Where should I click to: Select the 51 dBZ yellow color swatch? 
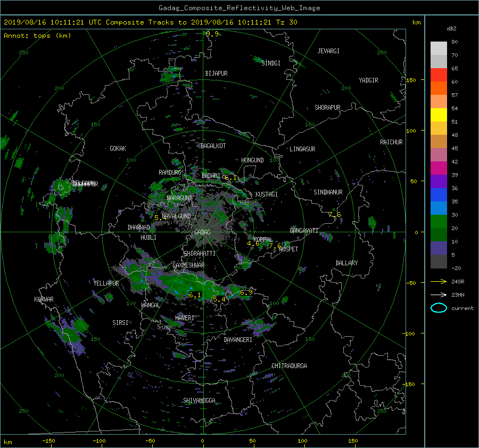pyautogui.click(x=439, y=115)
